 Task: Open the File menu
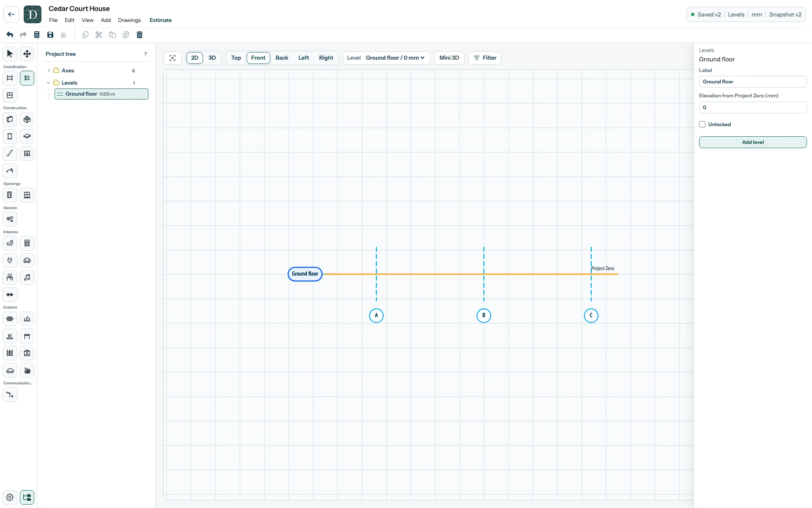pos(53,20)
